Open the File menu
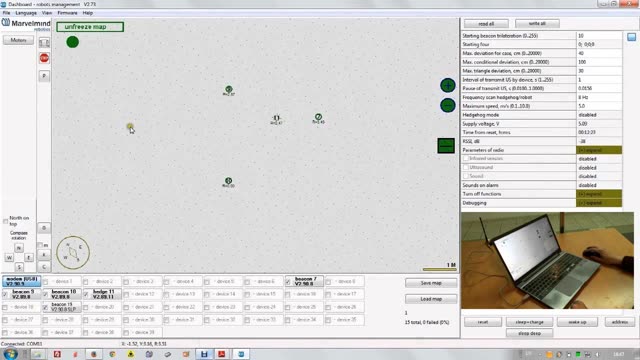The image size is (640, 360). point(7,13)
